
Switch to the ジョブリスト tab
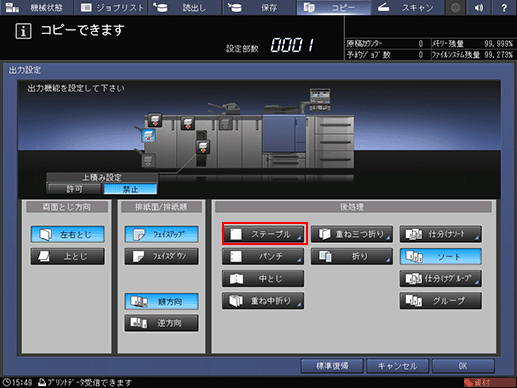coord(112,7)
